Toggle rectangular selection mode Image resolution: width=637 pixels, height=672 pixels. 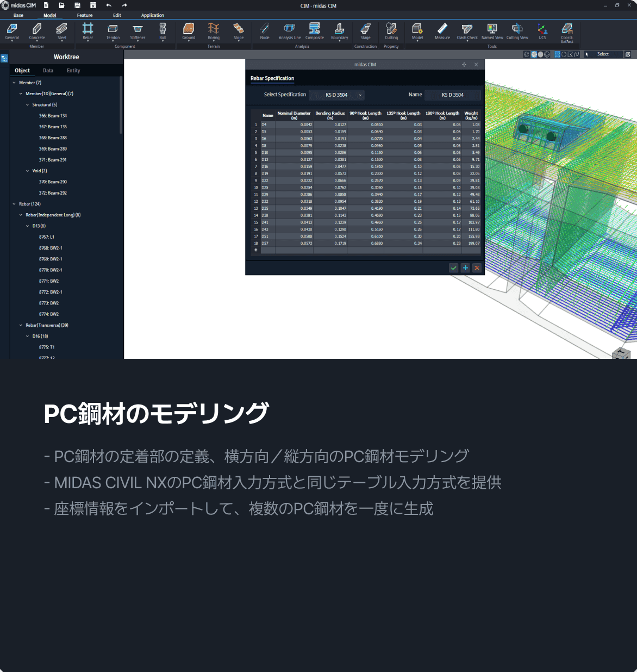pos(557,54)
